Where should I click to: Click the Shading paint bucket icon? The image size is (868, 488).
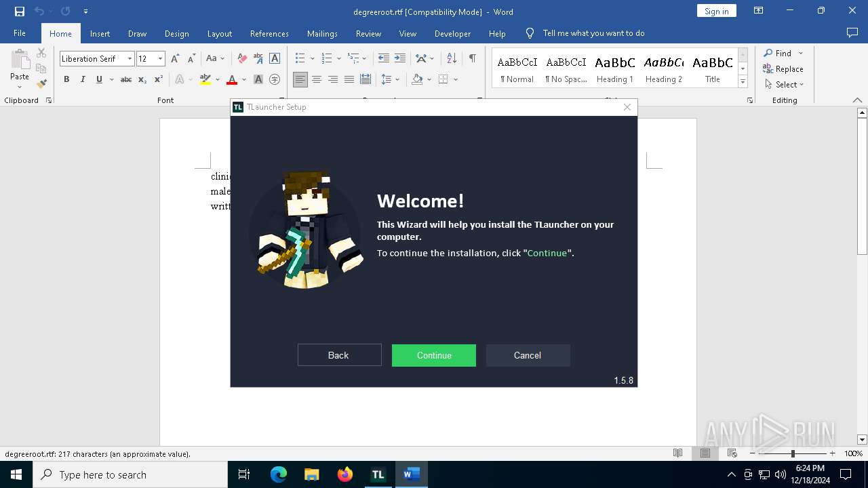[417, 79]
